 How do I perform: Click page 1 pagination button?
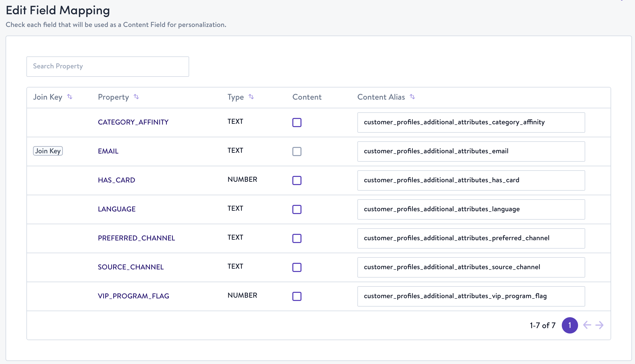tap(570, 325)
